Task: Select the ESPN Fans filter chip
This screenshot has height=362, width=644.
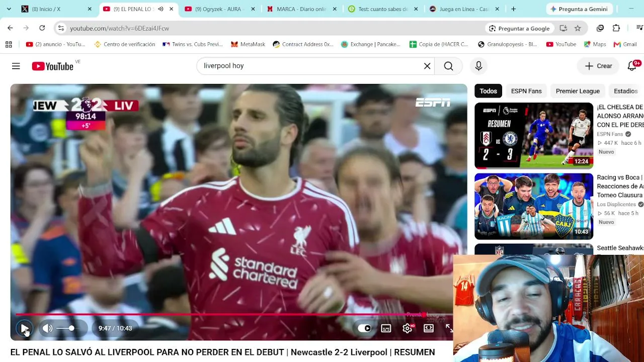Action: [x=526, y=91]
